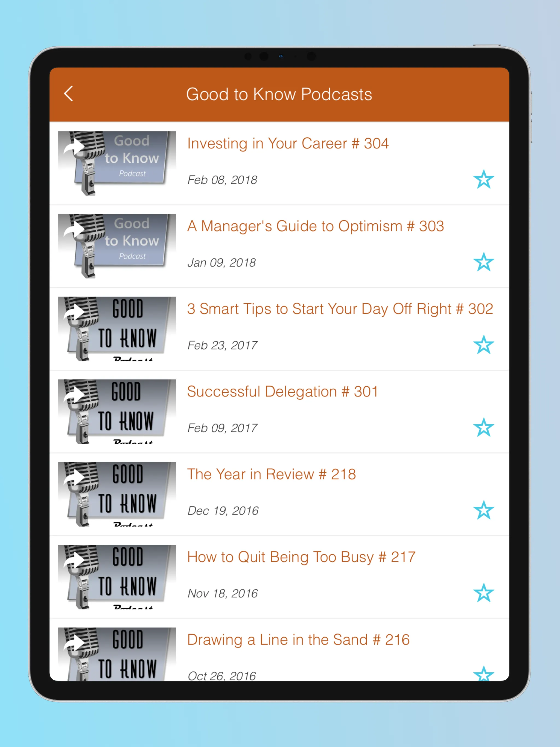Select the Feb 23, 2017 date text
The width and height of the screenshot is (560, 747).
tap(222, 345)
